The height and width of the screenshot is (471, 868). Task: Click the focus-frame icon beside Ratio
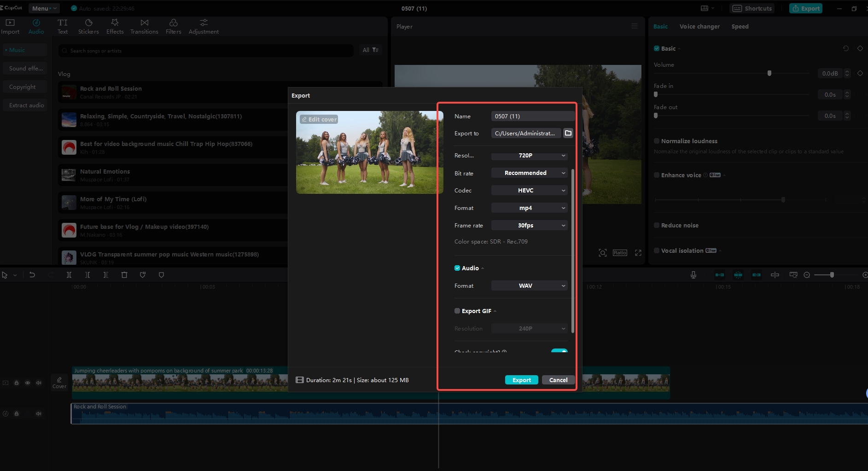click(x=603, y=253)
